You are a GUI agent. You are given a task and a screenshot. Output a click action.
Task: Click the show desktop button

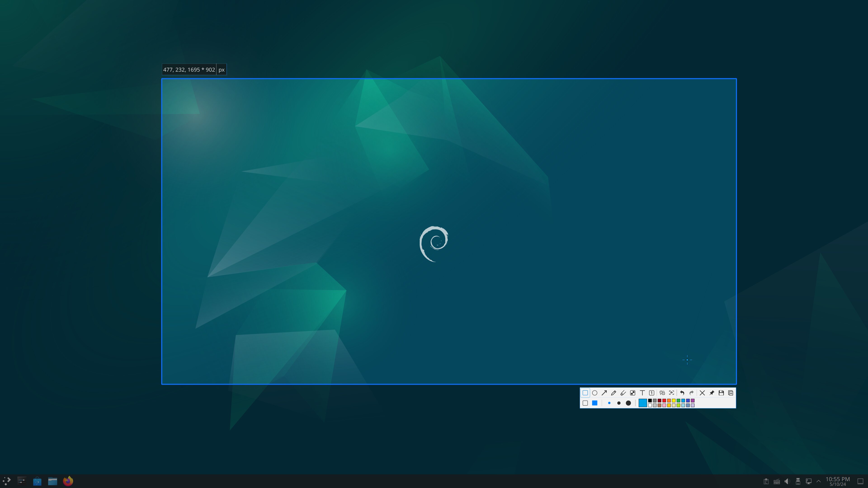pyautogui.click(x=860, y=481)
